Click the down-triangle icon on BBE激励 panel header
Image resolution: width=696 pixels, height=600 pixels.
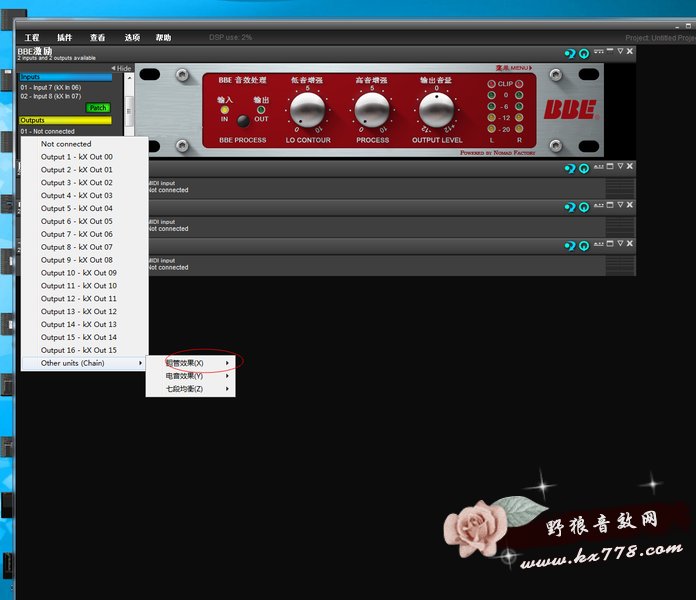pos(620,51)
